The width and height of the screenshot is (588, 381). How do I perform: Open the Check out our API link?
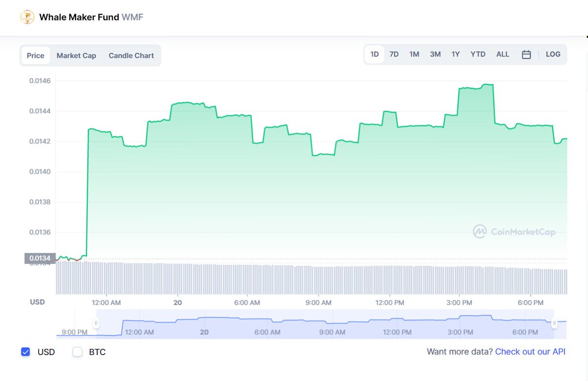point(530,352)
